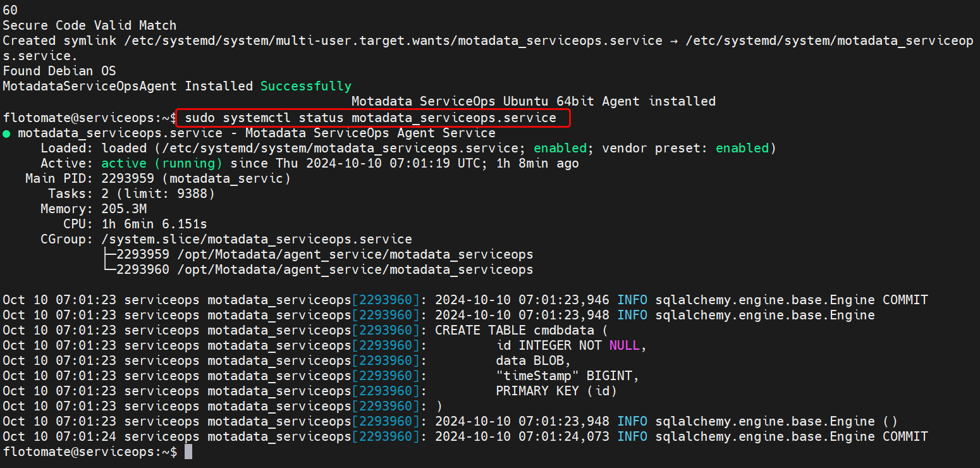980x468 pixels.
Task: Click the green "Successfully" install message word
Action: click(305, 86)
